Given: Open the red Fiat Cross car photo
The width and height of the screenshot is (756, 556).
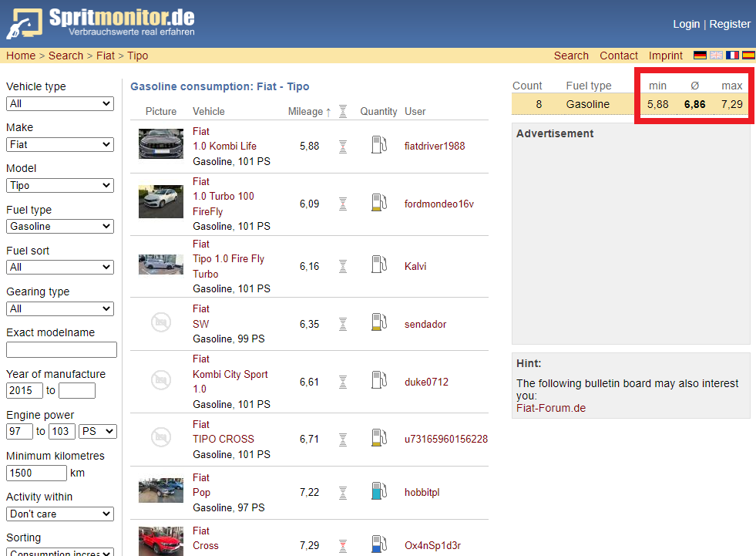Looking at the screenshot, I should 161,541.
